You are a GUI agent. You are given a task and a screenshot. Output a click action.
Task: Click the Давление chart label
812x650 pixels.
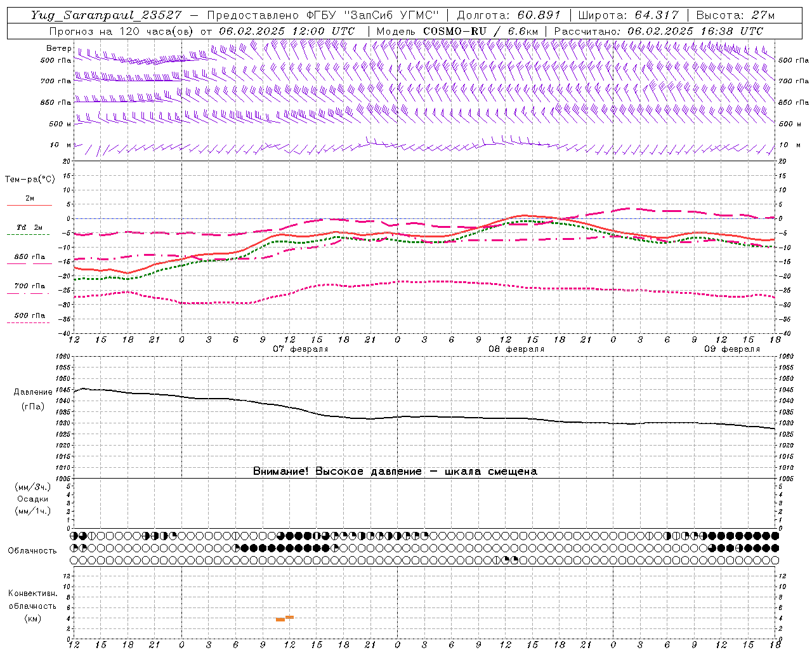(x=33, y=392)
